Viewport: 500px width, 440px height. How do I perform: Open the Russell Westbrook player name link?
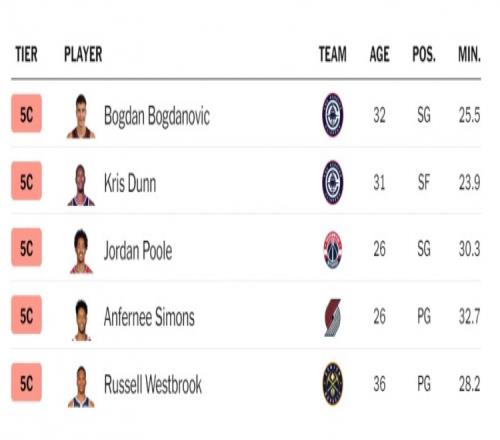(153, 384)
